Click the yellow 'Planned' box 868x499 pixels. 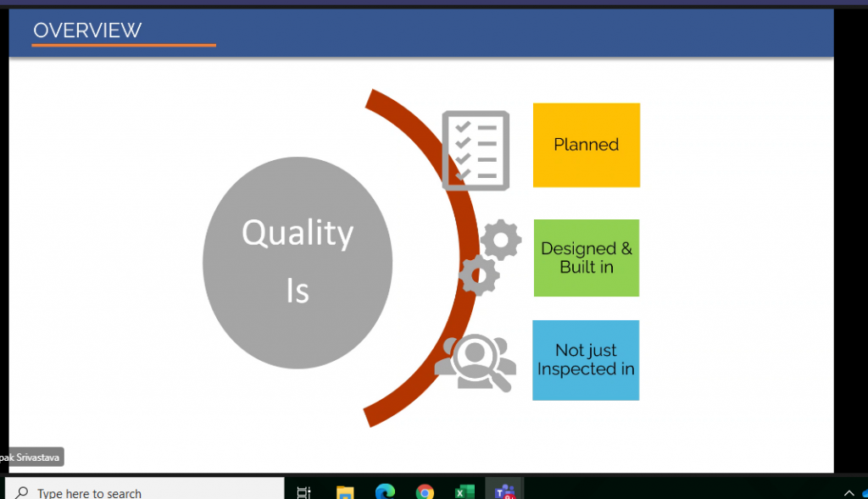tap(587, 145)
